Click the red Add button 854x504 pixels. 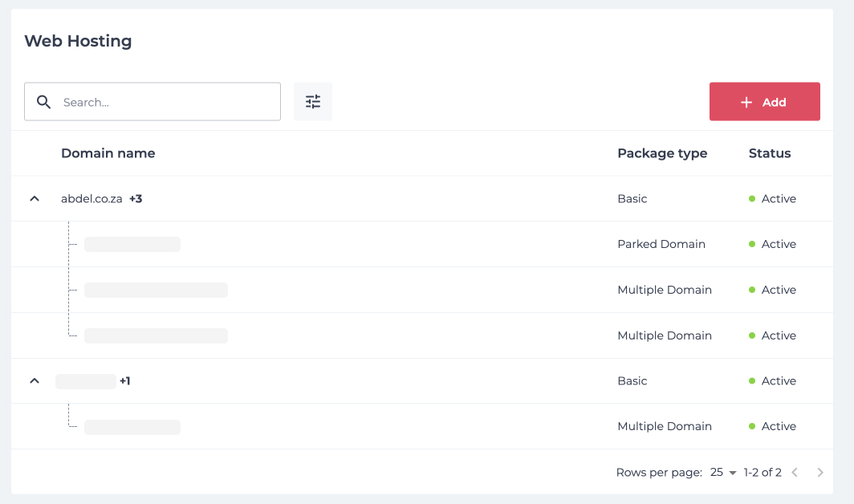point(765,102)
